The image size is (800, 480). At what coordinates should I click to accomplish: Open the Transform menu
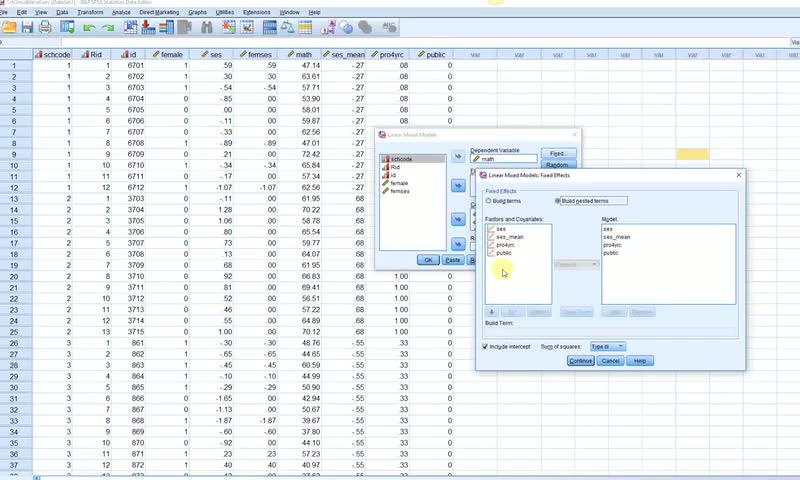90,12
